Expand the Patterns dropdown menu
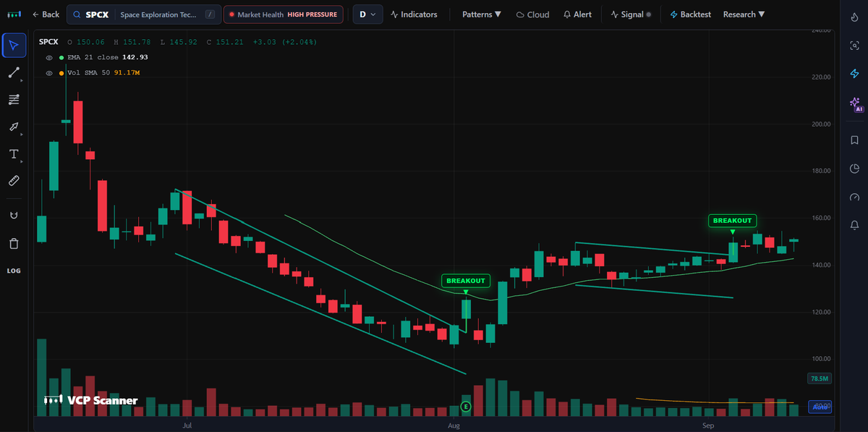This screenshot has height=432, width=868. [481, 14]
